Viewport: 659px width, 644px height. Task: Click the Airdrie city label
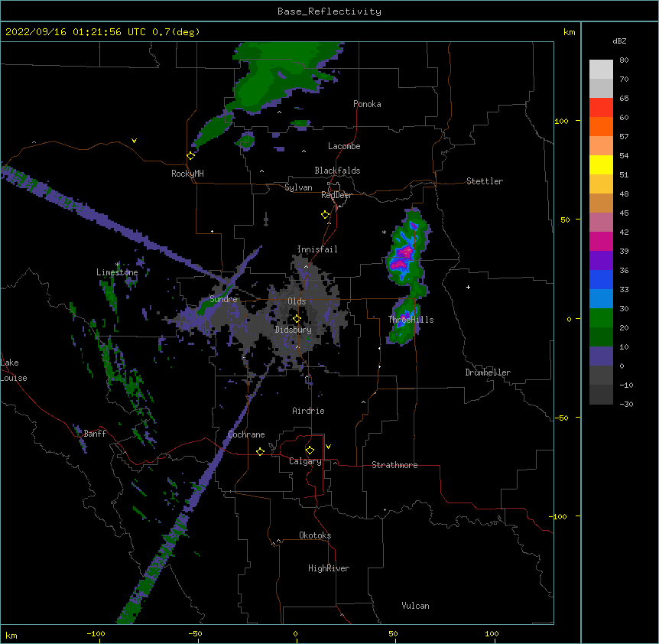tap(309, 411)
